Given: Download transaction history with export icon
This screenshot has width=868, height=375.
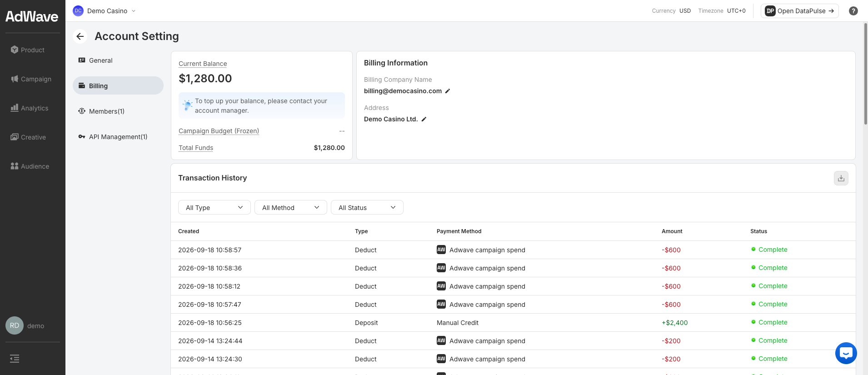Looking at the screenshot, I should [841, 178].
